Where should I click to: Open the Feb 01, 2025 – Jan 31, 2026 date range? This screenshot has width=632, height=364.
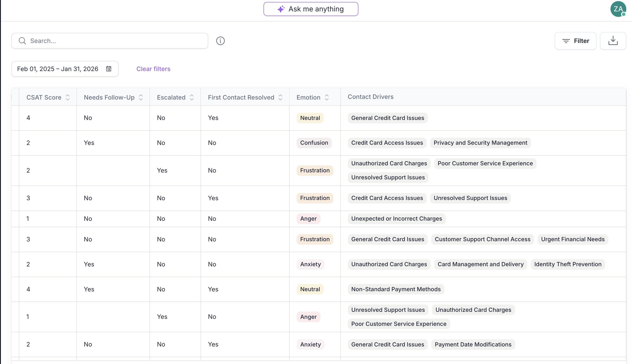point(58,69)
